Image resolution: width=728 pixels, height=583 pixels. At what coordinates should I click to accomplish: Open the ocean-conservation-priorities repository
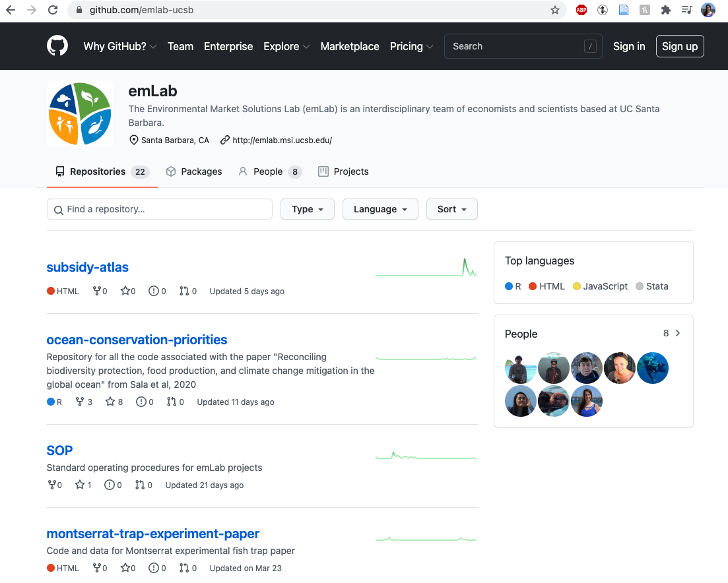(x=137, y=340)
